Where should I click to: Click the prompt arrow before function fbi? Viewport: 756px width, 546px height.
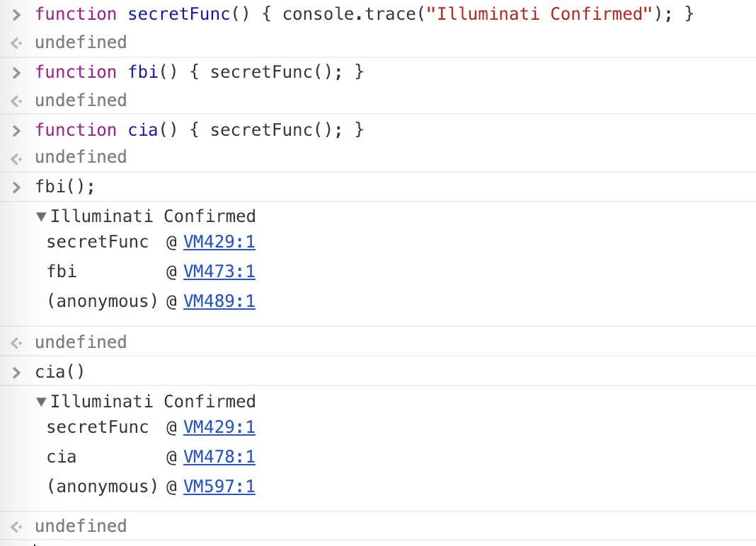18,72
